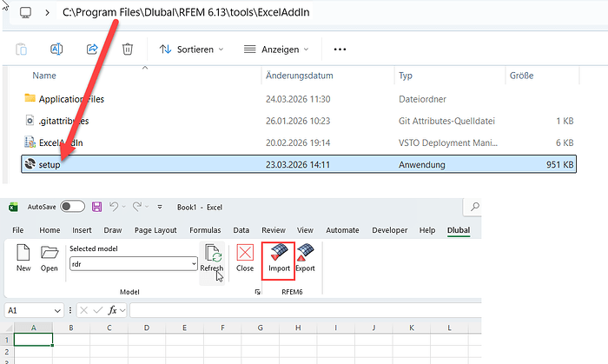Switch to the Data tab

tap(241, 230)
